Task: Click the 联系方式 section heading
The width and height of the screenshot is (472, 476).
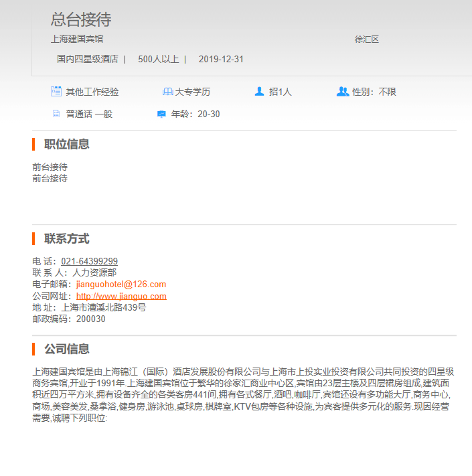Action: click(67, 239)
